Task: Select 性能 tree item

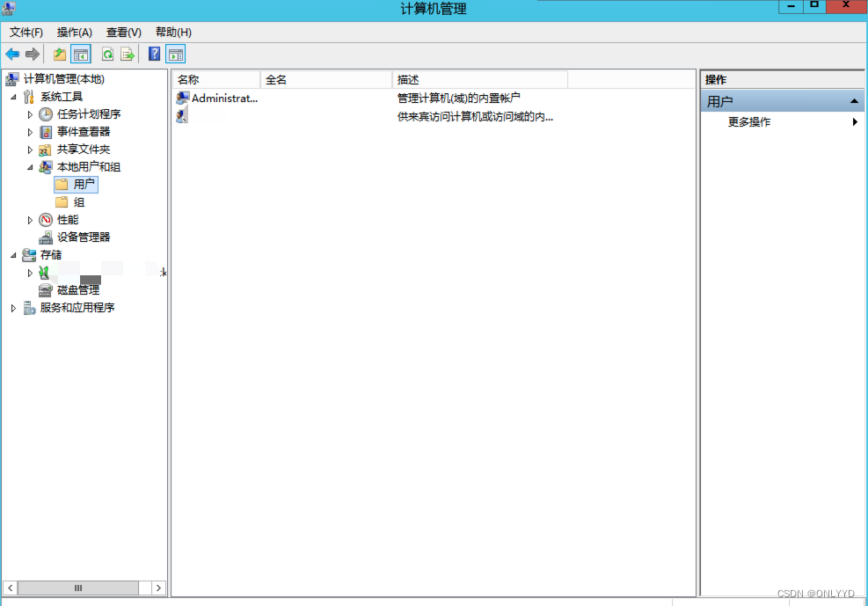Action: click(68, 220)
